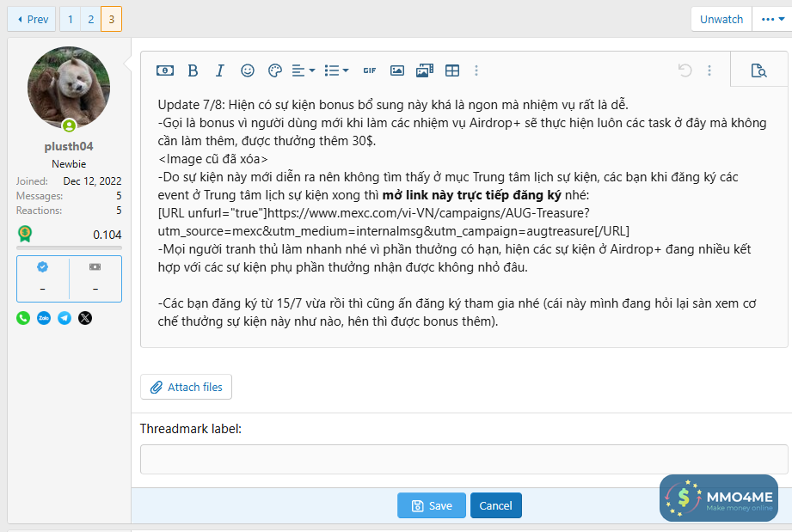Open the text alignment dropdown
Image resolution: width=792 pixels, height=532 pixels.
pyautogui.click(x=304, y=70)
